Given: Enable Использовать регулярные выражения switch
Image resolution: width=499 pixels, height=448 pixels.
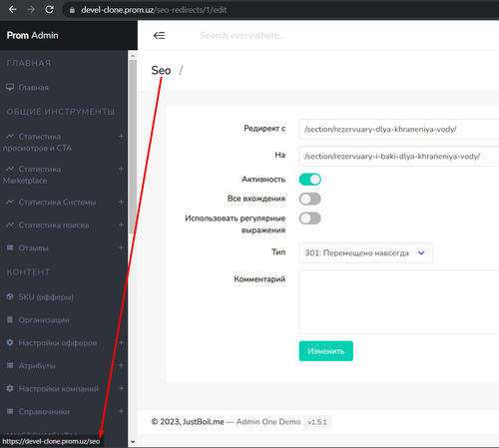Looking at the screenshot, I should click(x=310, y=219).
